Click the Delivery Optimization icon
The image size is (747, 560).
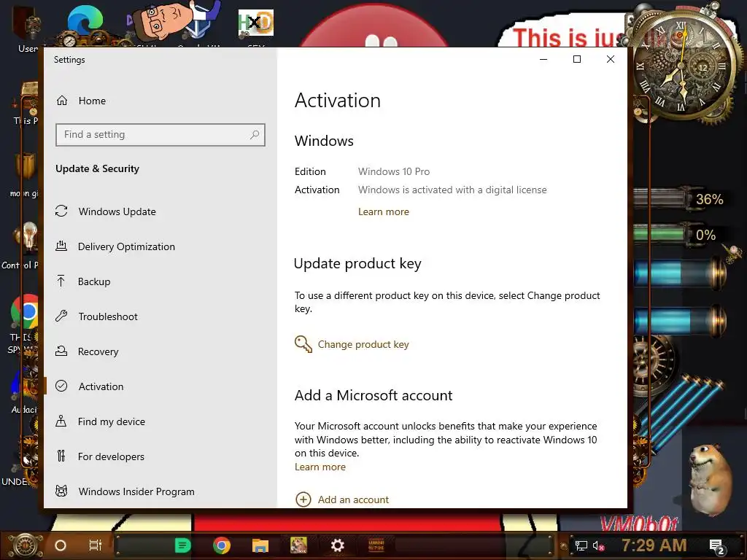coord(61,246)
